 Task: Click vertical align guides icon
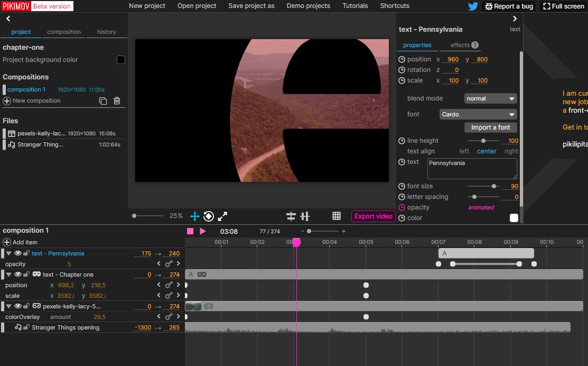[305, 216]
